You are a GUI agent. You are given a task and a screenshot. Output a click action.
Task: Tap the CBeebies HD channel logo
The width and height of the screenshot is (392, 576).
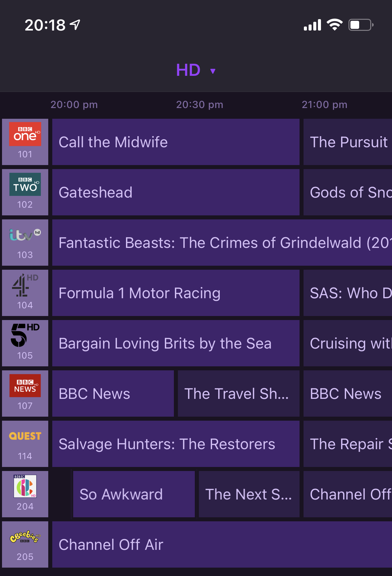pos(25,536)
